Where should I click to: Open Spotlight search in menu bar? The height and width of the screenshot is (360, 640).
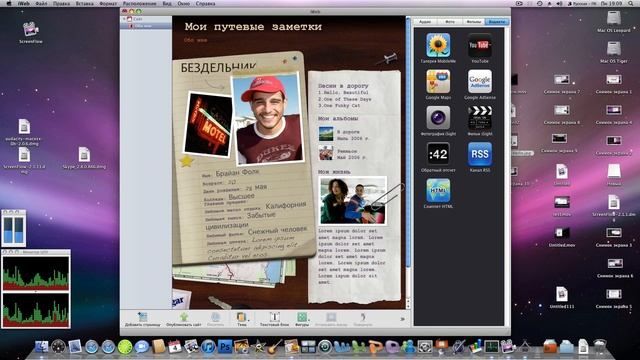632,3
